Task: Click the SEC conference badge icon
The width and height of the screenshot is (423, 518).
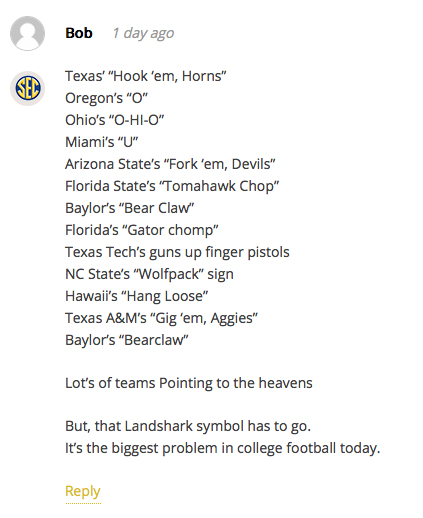Action: coord(27,88)
